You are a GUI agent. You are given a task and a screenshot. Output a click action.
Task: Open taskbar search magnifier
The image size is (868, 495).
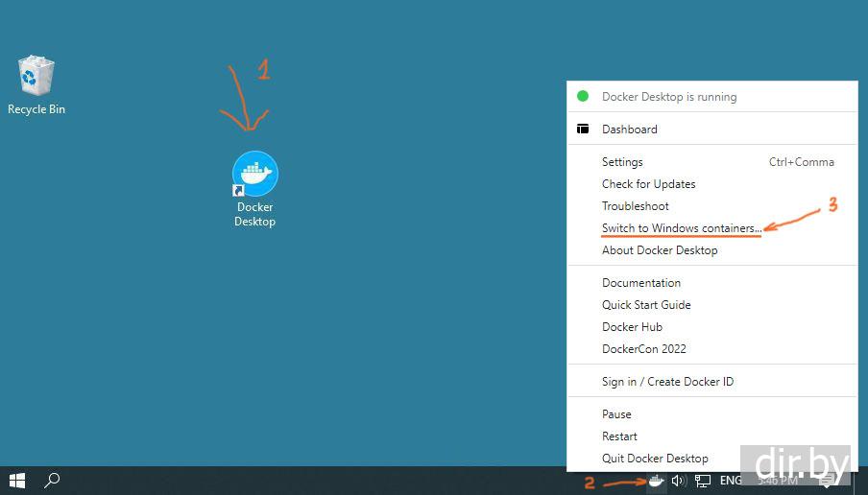[x=52, y=480]
